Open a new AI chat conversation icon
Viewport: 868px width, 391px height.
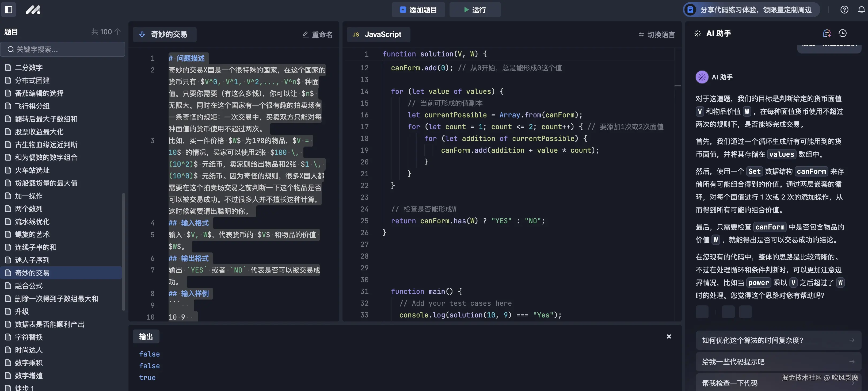pos(827,33)
